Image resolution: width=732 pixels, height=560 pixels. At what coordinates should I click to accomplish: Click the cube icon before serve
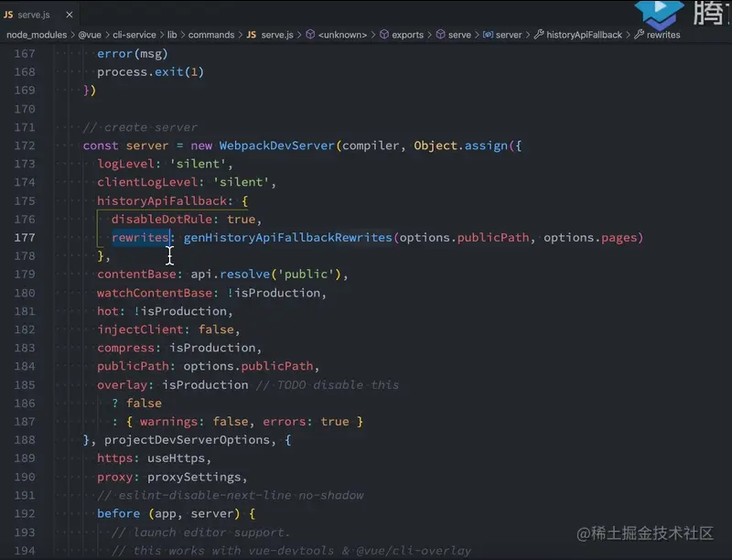coord(441,35)
